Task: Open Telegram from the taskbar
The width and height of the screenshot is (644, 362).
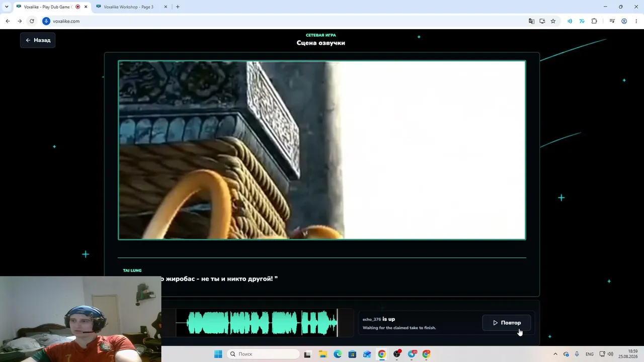Action: tap(412, 354)
